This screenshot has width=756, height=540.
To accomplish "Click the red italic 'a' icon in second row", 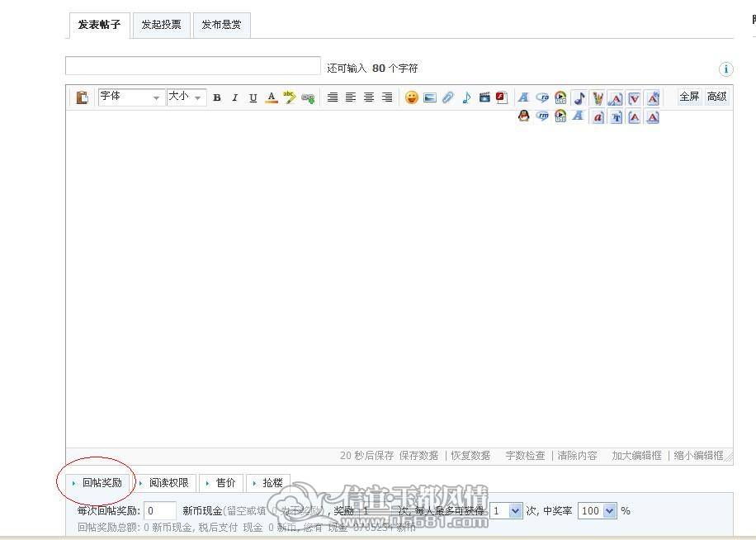I will coord(598,116).
